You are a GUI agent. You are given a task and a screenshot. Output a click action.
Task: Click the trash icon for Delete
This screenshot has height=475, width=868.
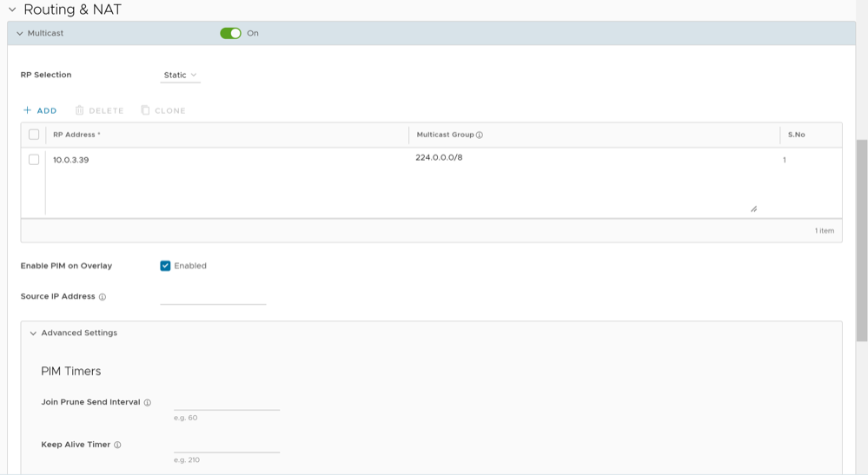pyautogui.click(x=79, y=110)
